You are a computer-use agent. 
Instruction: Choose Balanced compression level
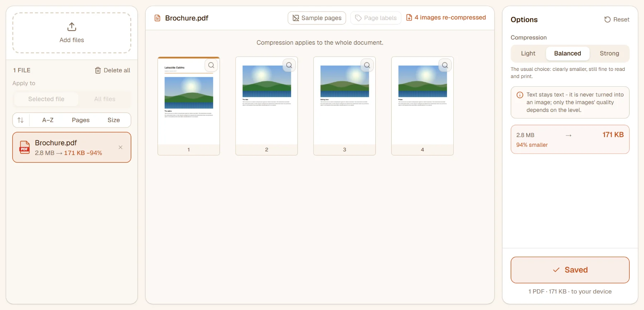[568, 53]
